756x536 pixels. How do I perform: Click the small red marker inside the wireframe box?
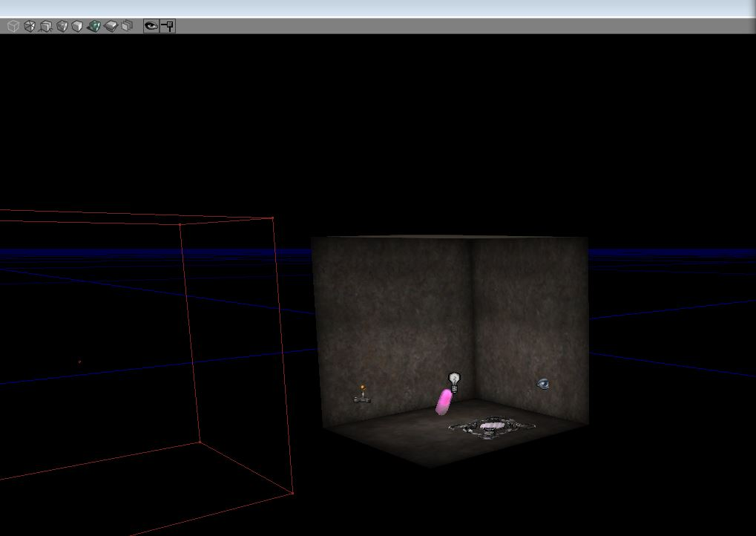click(80, 362)
